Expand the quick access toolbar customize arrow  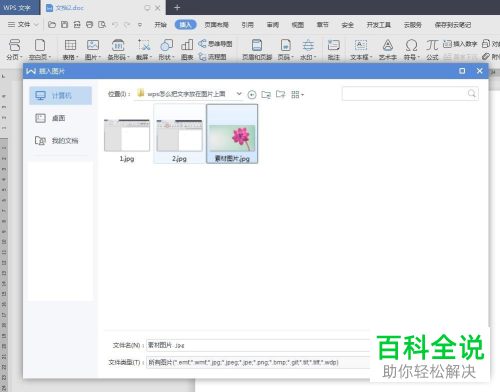click(140, 25)
